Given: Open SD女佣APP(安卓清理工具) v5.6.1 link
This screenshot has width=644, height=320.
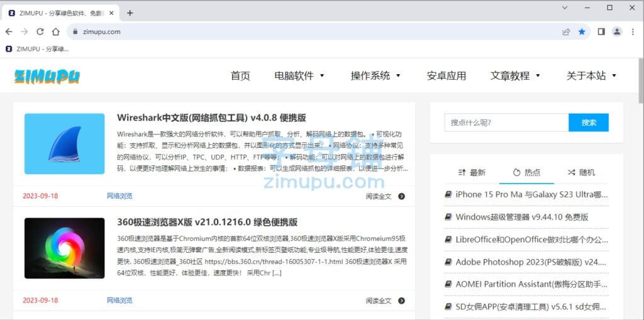Looking at the screenshot, I should [x=531, y=306].
